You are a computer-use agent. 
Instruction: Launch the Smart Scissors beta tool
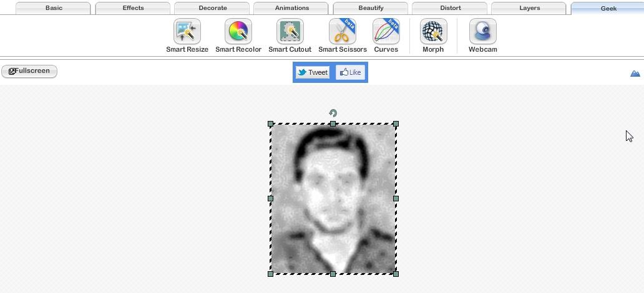343,36
